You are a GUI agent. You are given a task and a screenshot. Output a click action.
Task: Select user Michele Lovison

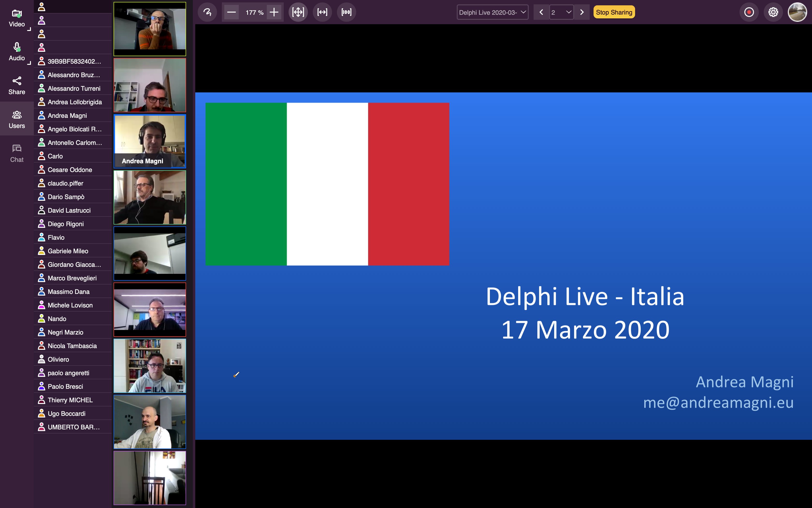tap(73, 305)
